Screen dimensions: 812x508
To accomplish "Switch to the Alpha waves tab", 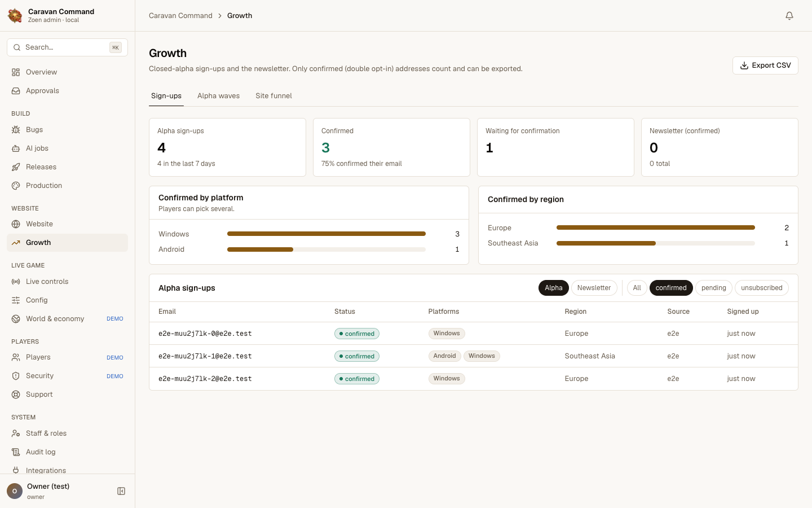I will (x=218, y=96).
